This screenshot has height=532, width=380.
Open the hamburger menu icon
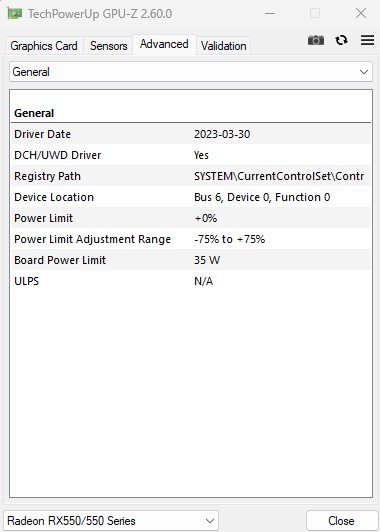click(367, 40)
